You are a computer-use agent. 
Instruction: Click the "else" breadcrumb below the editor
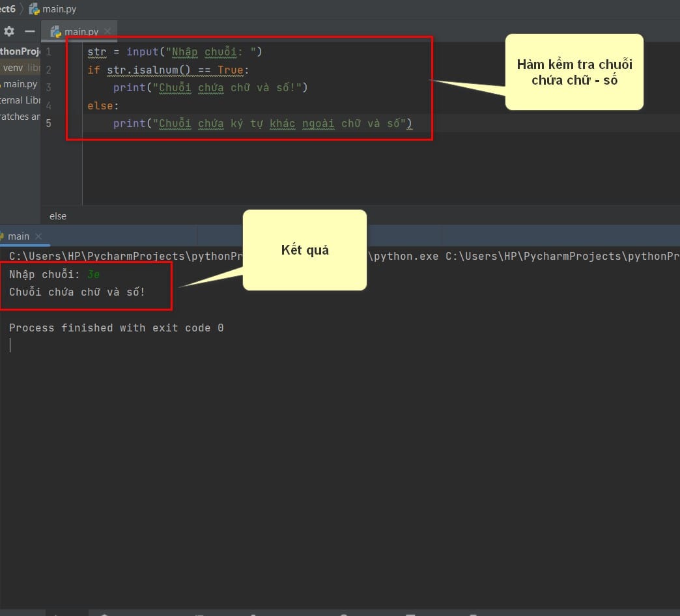[58, 216]
